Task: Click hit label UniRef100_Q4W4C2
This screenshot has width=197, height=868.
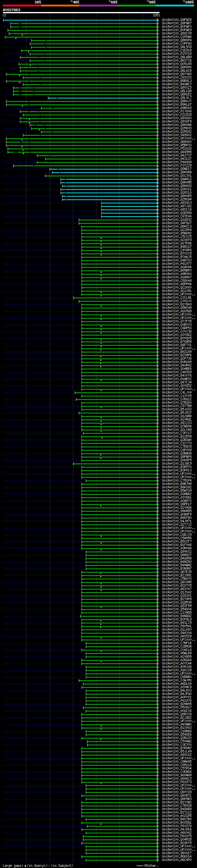Action: (x=177, y=179)
